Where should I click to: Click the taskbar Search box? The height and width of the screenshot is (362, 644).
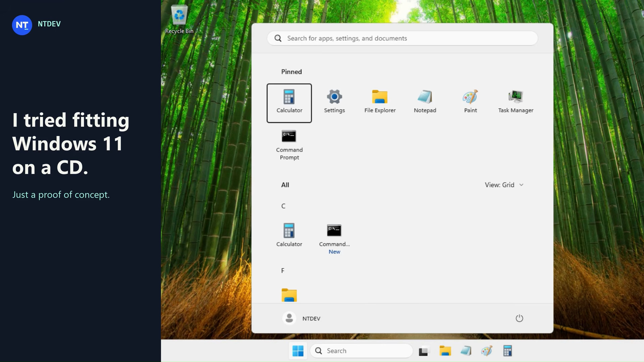point(362,351)
